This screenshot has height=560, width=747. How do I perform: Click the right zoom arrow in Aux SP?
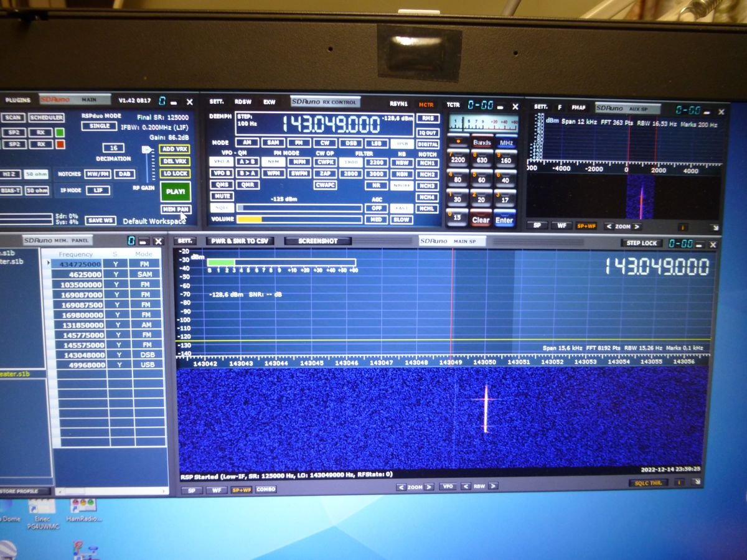tap(637, 226)
